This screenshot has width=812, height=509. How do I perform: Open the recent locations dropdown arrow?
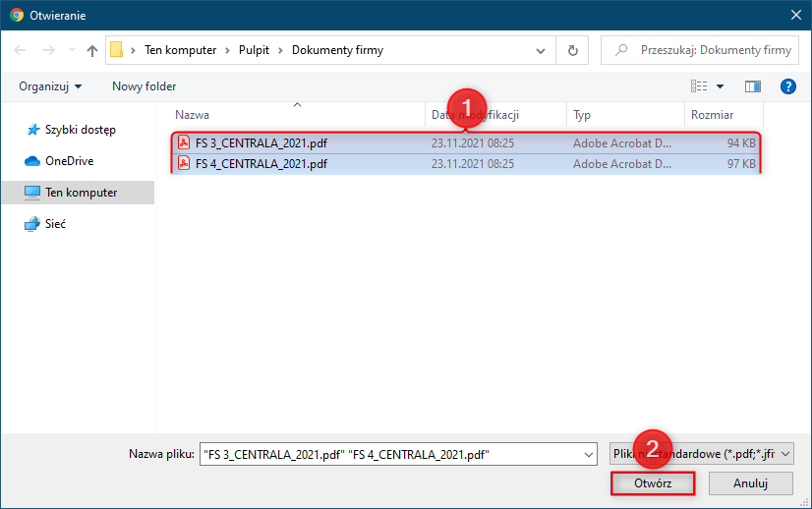click(x=72, y=50)
